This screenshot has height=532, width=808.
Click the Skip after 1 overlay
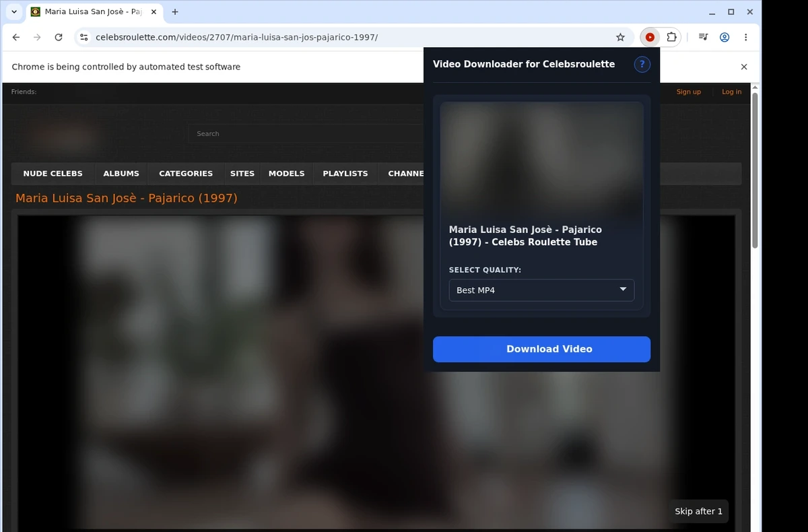coord(699,511)
